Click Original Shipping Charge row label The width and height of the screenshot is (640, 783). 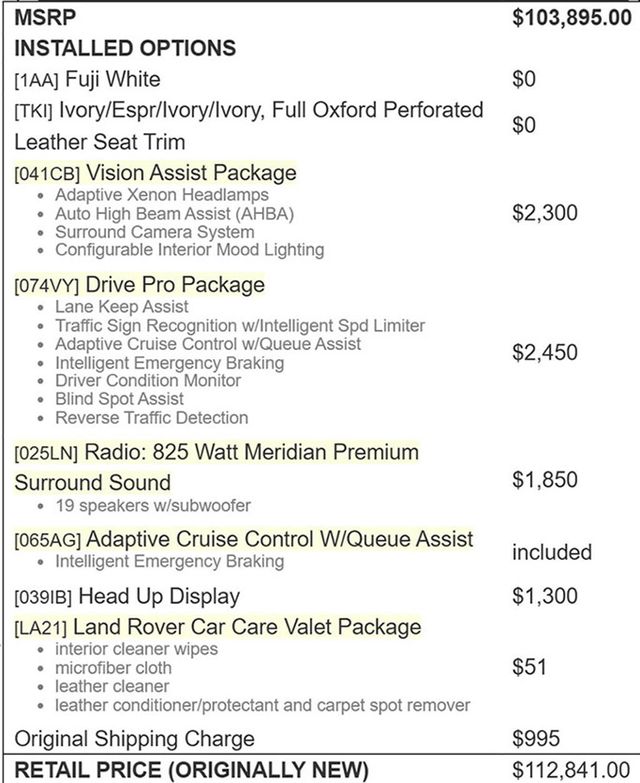134,739
